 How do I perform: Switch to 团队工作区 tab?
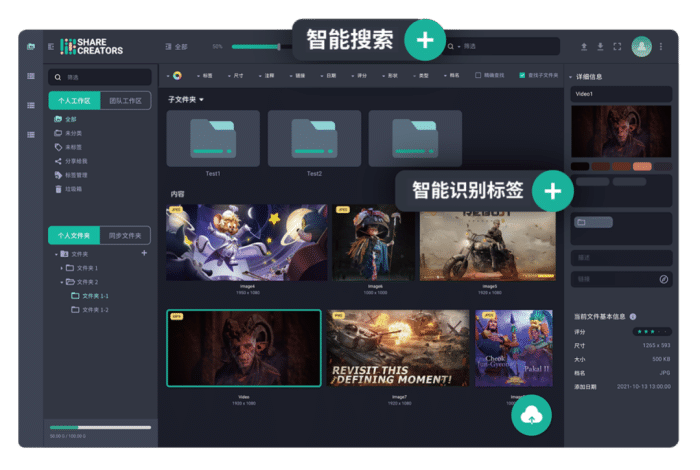125,101
